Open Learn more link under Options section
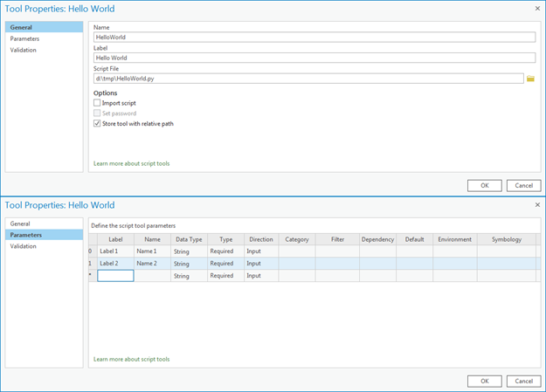The width and height of the screenshot is (546, 392). tap(131, 163)
